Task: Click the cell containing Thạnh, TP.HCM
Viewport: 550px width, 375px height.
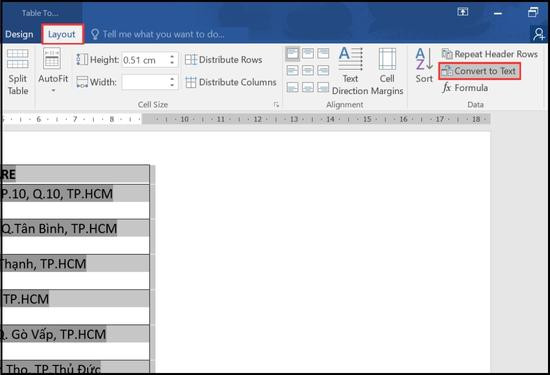Action: pyautogui.click(x=75, y=272)
